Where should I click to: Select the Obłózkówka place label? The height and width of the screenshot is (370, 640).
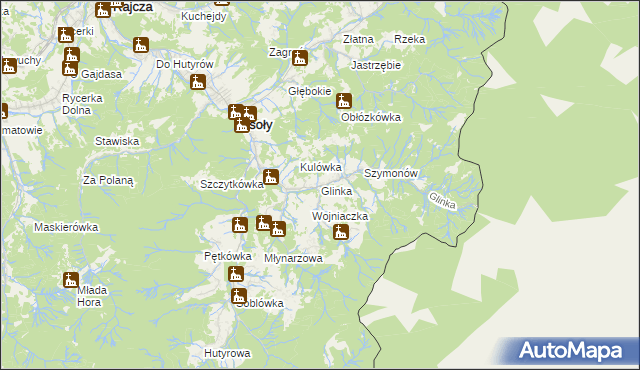coord(371,117)
